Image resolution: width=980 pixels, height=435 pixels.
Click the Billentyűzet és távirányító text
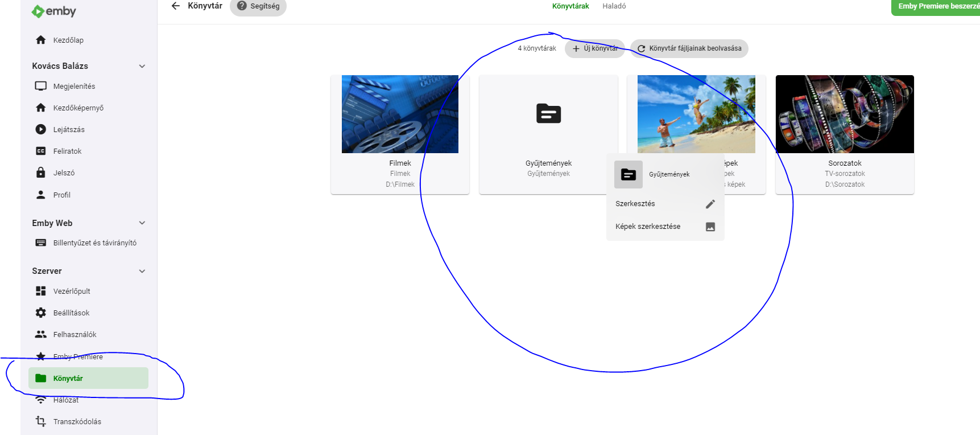tap(95, 243)
